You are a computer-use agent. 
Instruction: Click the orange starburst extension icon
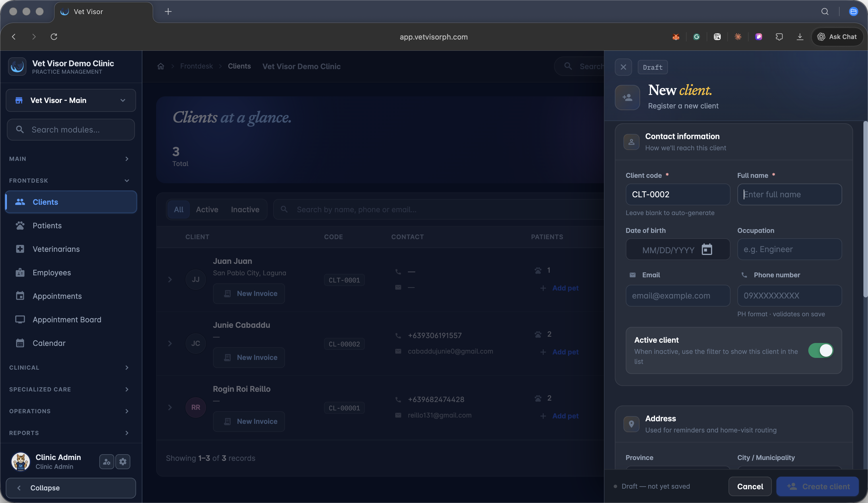[x=738, y=37]
